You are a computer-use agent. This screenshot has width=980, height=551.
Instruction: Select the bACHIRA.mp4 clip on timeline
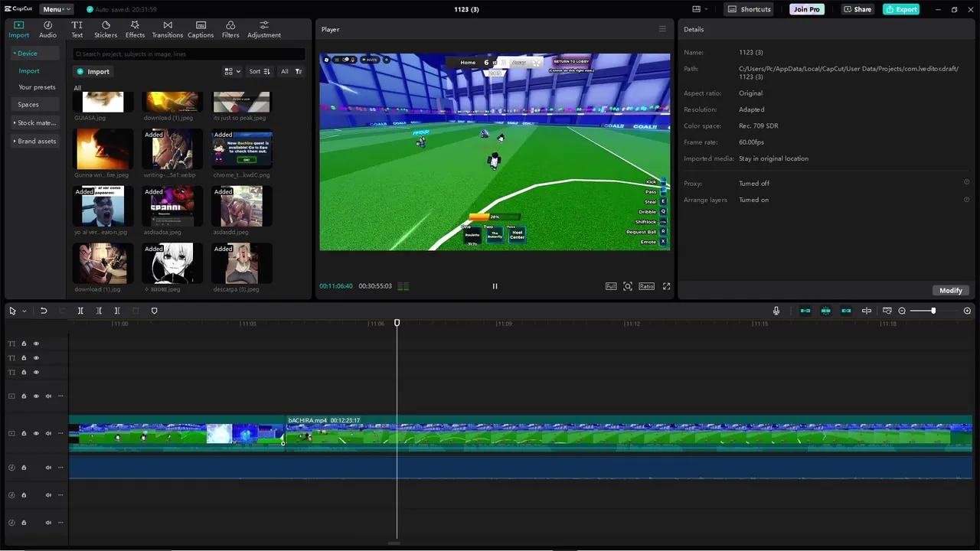(629, 433)
